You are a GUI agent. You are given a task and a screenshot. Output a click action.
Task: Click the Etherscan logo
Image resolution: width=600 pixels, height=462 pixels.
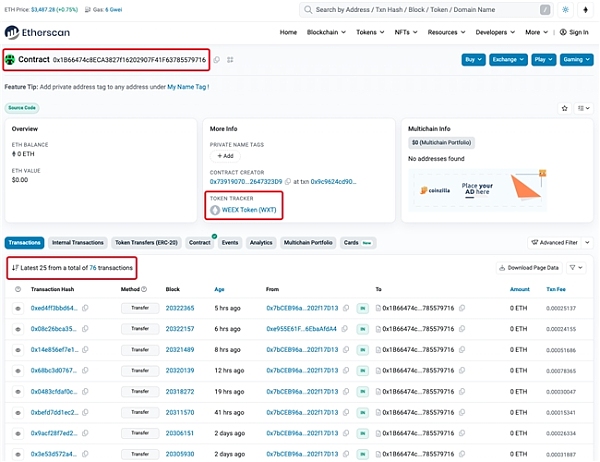coord(38,31)
